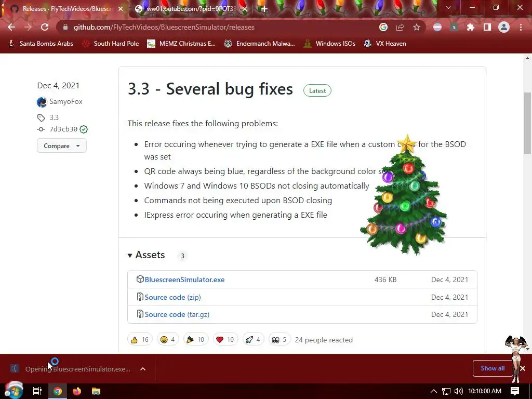Click the thumbs-up reaction with 16

point(140,340)
